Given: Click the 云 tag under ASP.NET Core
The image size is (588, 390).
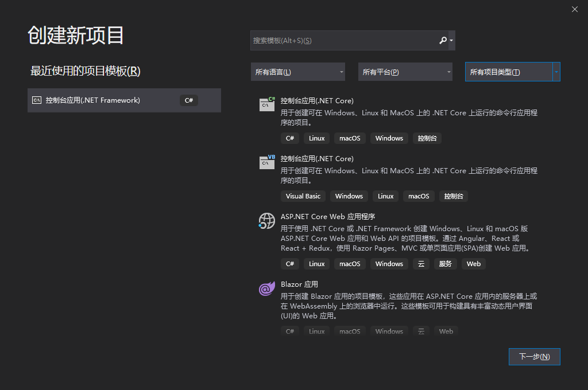Looking at the screenshot, I should point(421,264).
